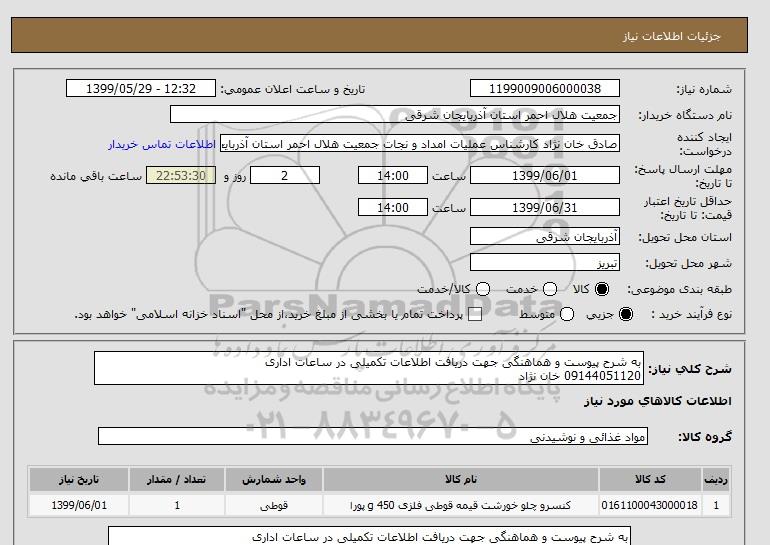This screenshot has height=545, width=770.
Task: Click the اطلاعات کالاهای مورد نیاز section heading
Action: pos(658,401)
